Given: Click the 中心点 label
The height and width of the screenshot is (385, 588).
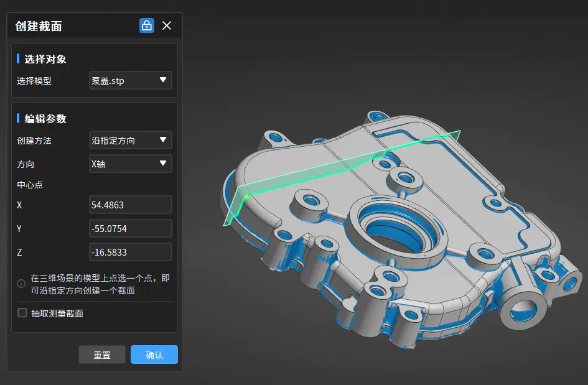Looking at the screenshot, I should 30,185.
